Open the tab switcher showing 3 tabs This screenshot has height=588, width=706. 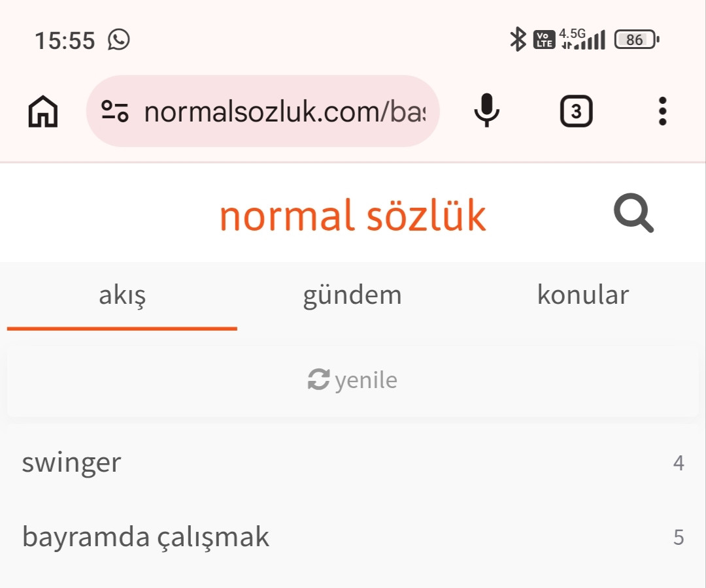coord(576,112)
